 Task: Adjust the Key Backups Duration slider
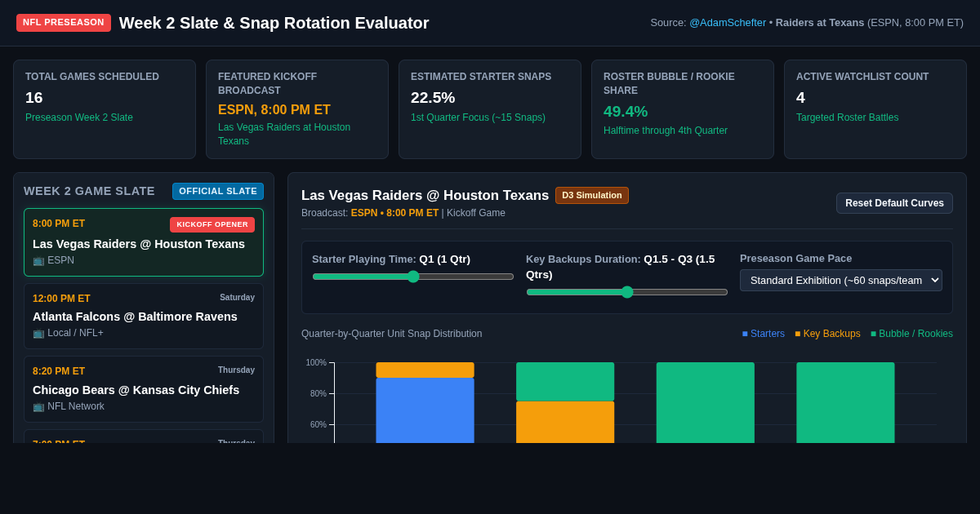(627, 292)
